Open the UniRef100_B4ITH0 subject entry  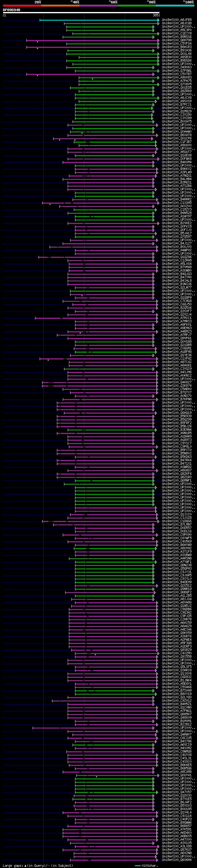177,277
